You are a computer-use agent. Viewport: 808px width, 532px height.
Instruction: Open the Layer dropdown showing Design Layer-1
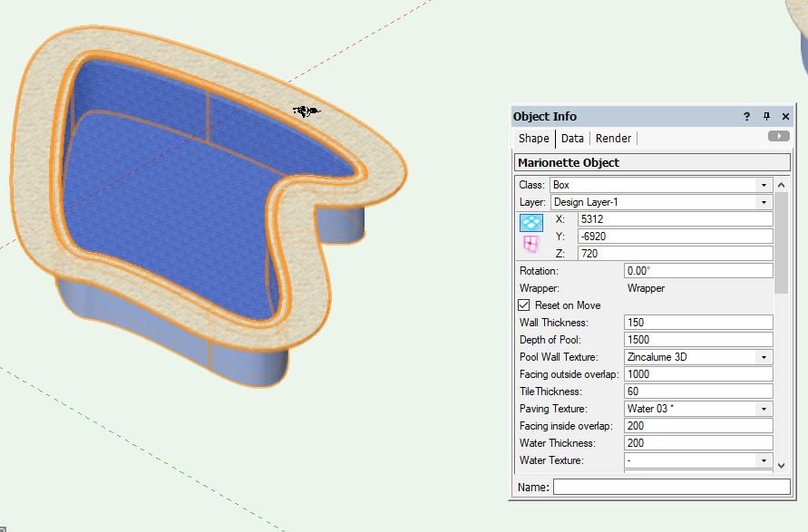(661, 202)
